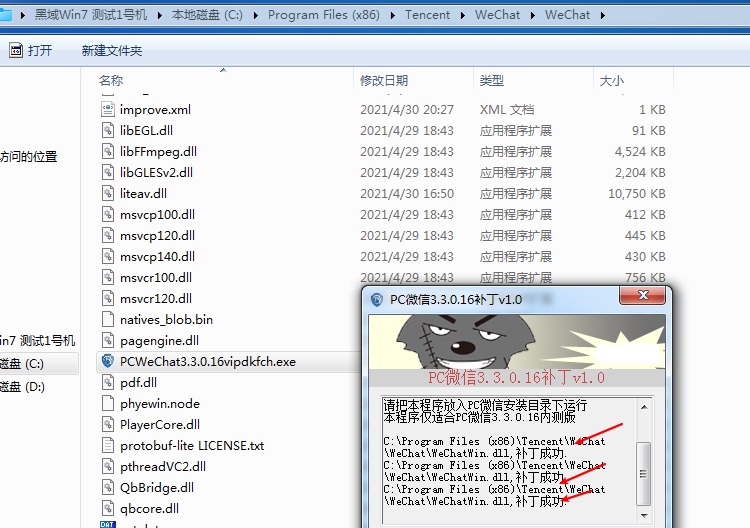Click scroll down arrow in patch log

[644, 516]
